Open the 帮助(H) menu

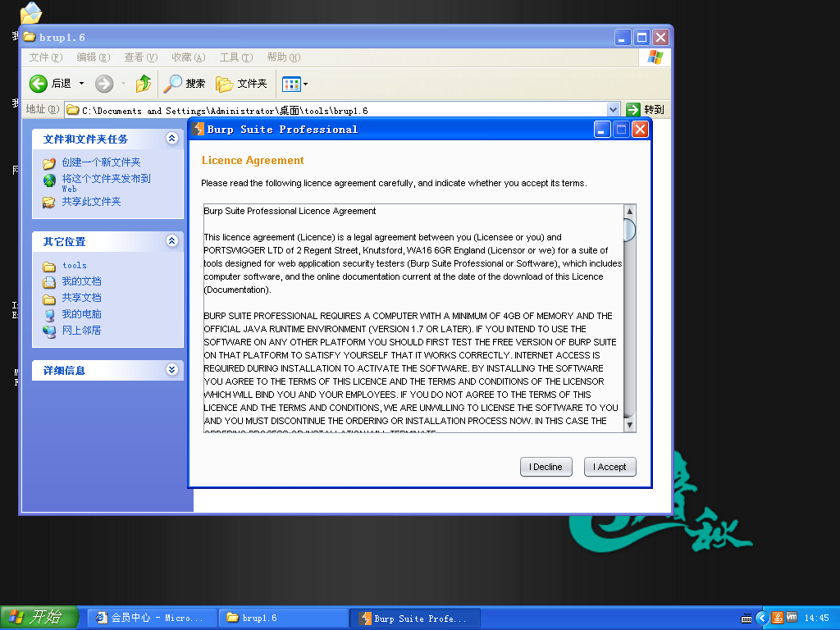(284, 57)
